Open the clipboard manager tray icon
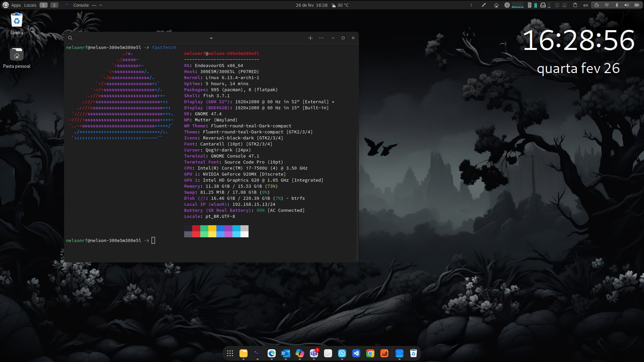This screenshot has width=644, height=362. [x=575, y=5]
